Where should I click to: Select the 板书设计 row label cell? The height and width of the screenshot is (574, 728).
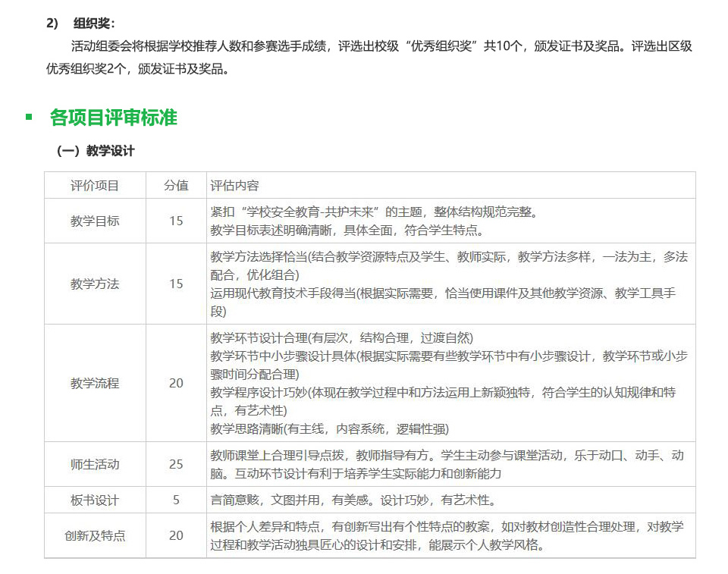coord(95,500)
